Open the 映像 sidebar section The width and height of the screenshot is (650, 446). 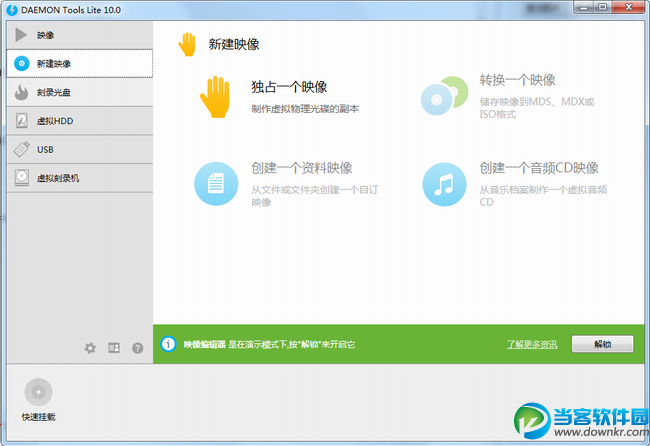pyautogui.click(x=80, y=35)
